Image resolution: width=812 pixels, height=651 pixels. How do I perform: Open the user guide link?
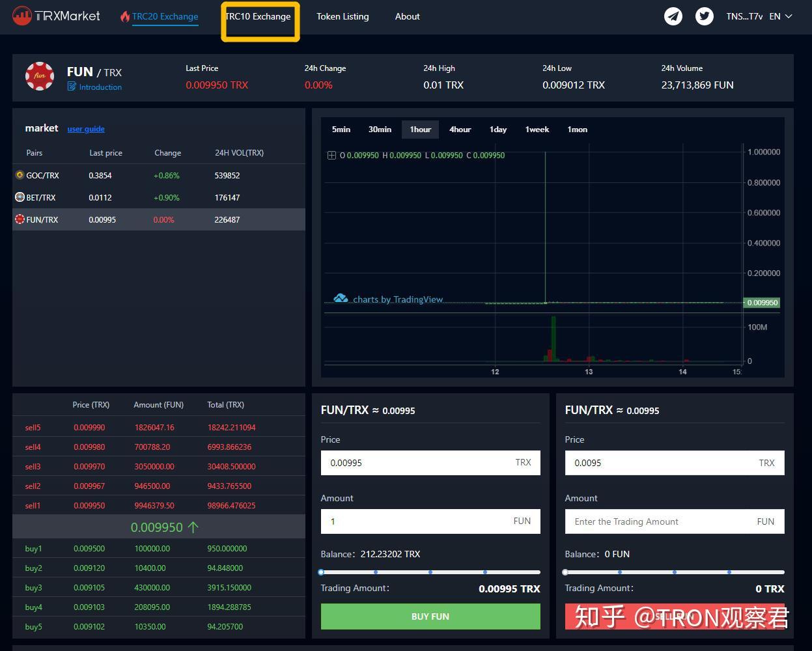click(x=86, y=129)
